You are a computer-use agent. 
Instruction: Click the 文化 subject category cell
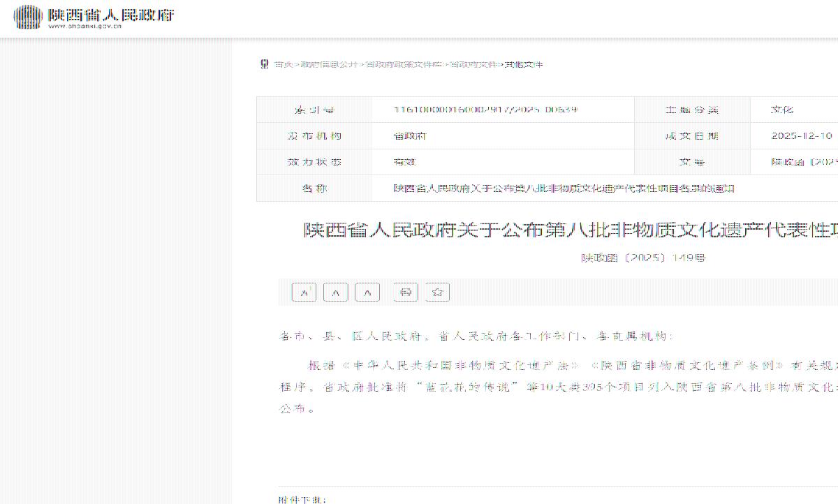coord(782,110)
